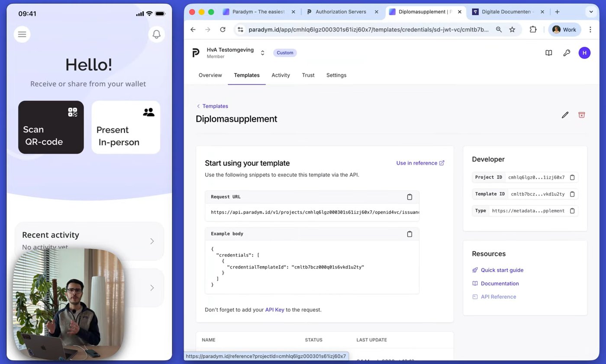The height and width of the screenshot is (364, 606).
Task: Click the presenter webcam video overlay
Action: [68, 304]
